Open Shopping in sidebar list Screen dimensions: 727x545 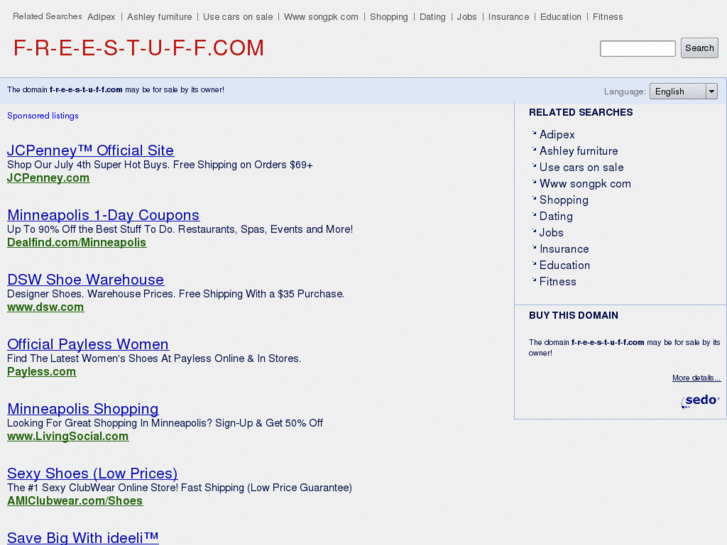(x=563, y=200)
